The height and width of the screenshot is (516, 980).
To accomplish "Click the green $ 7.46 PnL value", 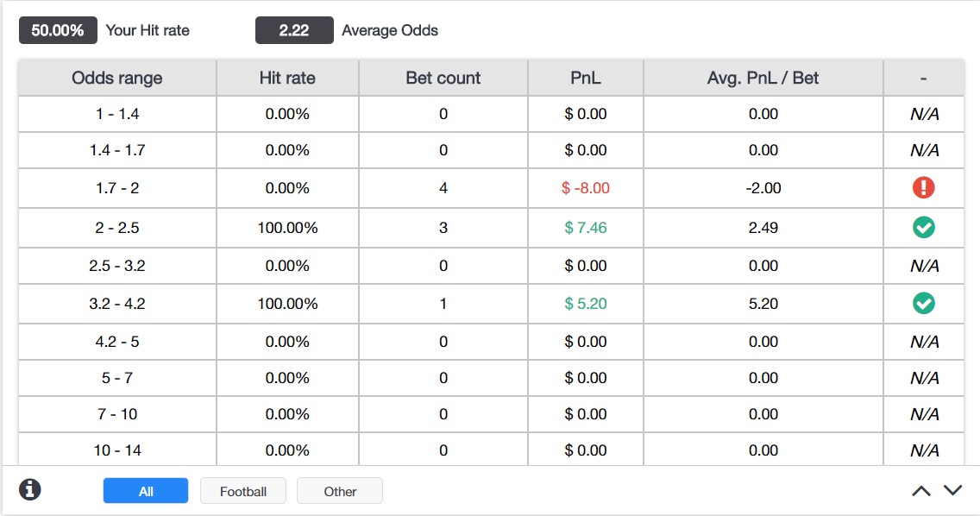I will click(x=586, y=228).
